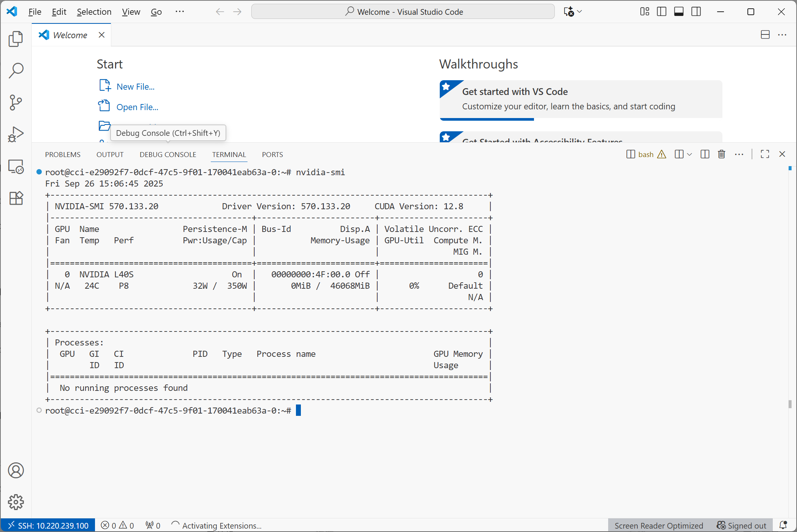The image size is (797, 532).
Task: Open the Explorer view in activity bar
Action: (16, 39)
